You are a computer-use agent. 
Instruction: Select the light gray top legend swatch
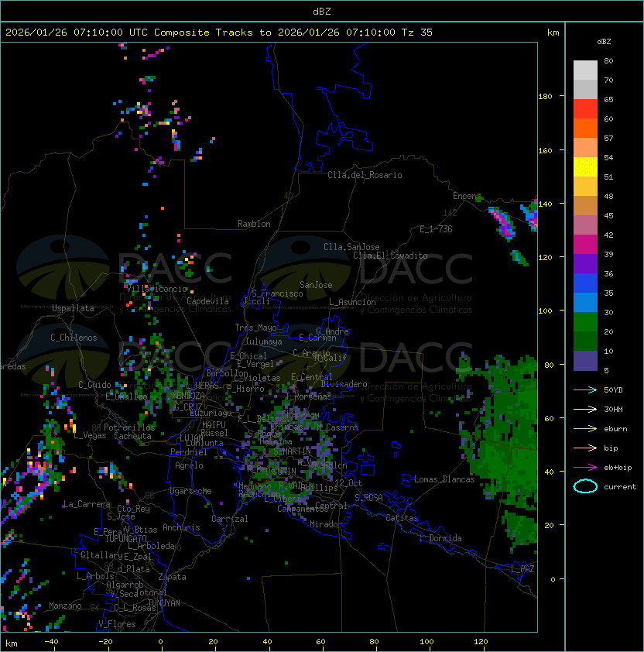tap(585, 70)
